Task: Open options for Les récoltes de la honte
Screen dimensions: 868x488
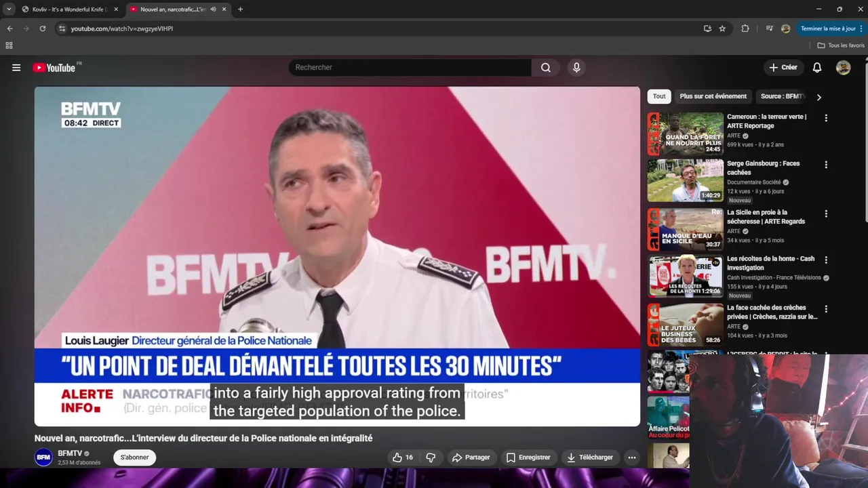Action: [826, 260]
